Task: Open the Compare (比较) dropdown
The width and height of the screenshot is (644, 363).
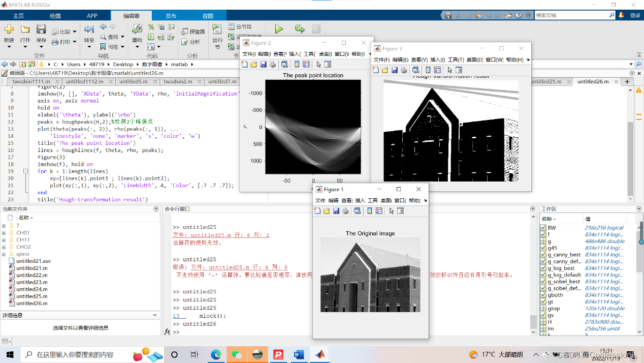Action: 74,32
